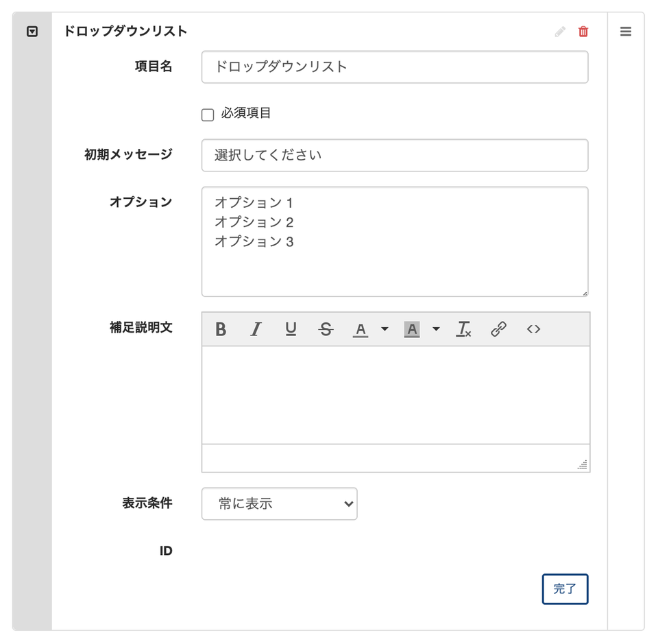Open the 表示条件 dropdown
The height and width of the screenshot is (644, 658).
click(x=279, y=504)
